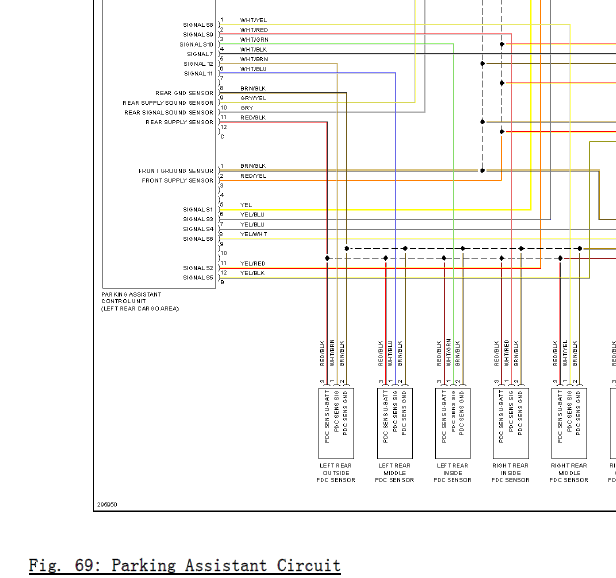Click the 'FRONT GROUND SENSOR' label
Viewport: 616px width, 578px height.
pyautogui.click(x=176, y=171)
